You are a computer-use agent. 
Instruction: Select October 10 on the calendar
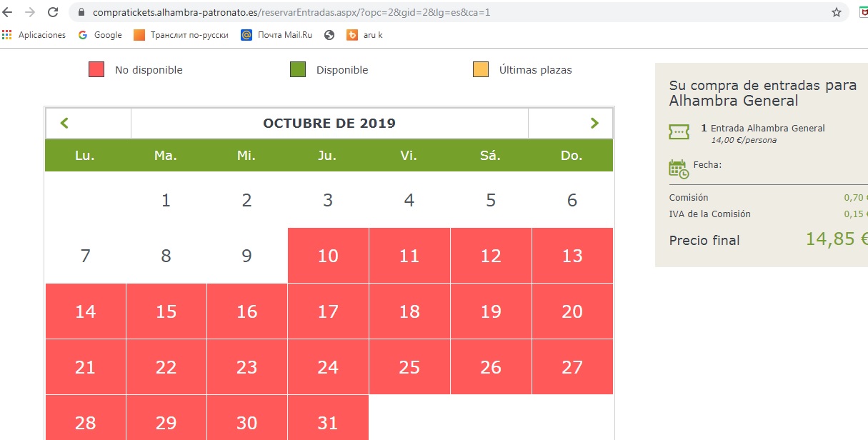328,256
